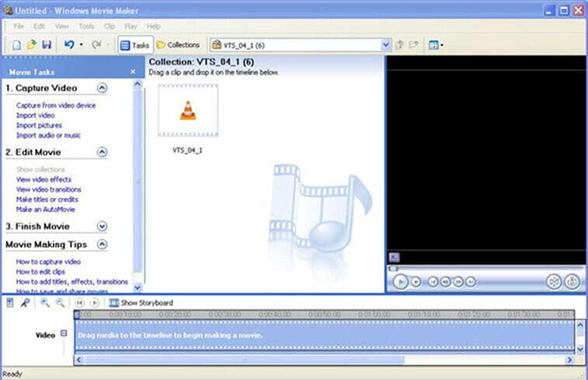Undo the last action
588x380 pixels.
(69, 44)
